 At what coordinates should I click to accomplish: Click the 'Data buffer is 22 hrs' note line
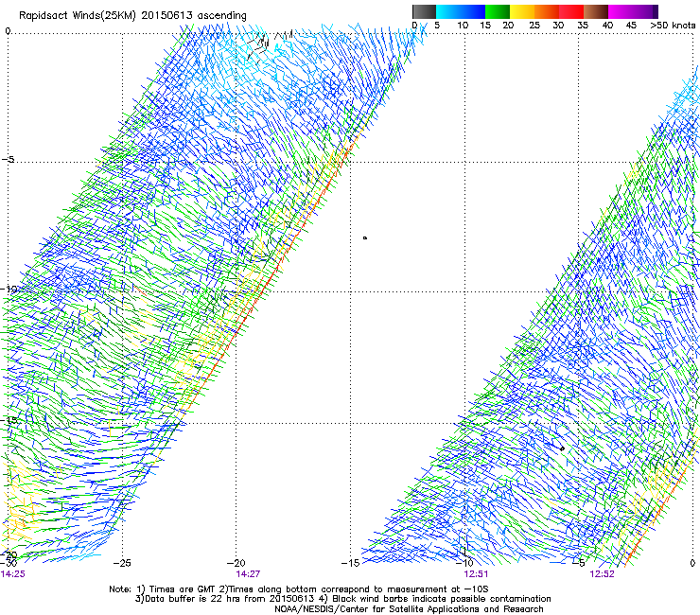[342, 599]
